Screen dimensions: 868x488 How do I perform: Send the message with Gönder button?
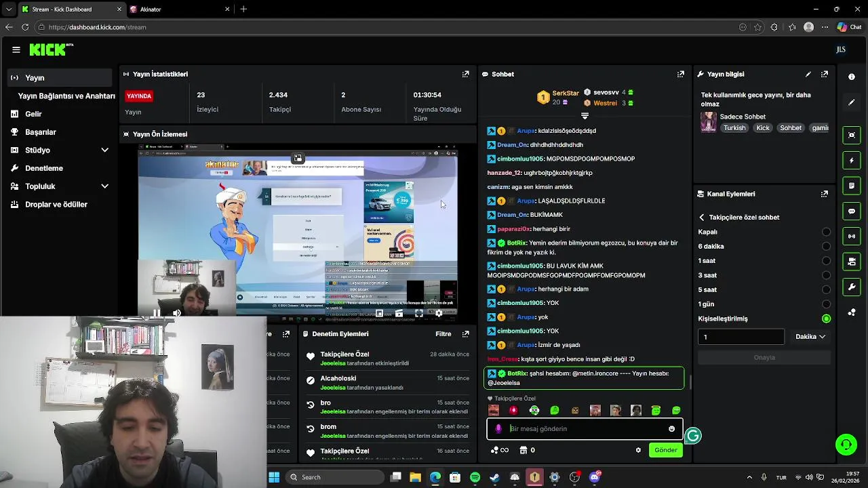coord(665,450)
